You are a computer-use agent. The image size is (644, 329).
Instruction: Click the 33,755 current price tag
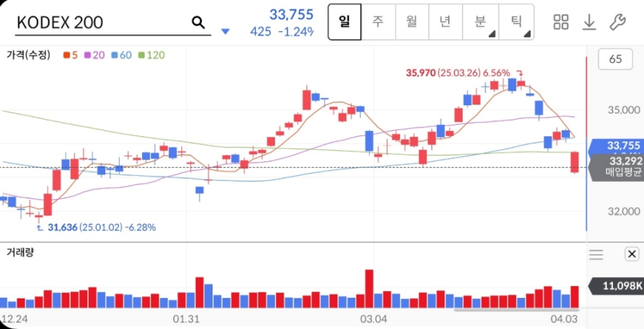point(616,145)
